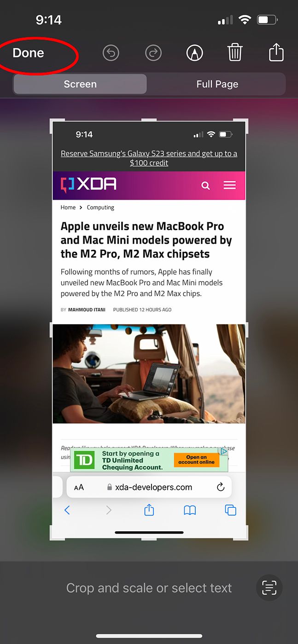Click the Computing breadcrumb link
This screenshot has height=644, width=298.
point(100,207)
